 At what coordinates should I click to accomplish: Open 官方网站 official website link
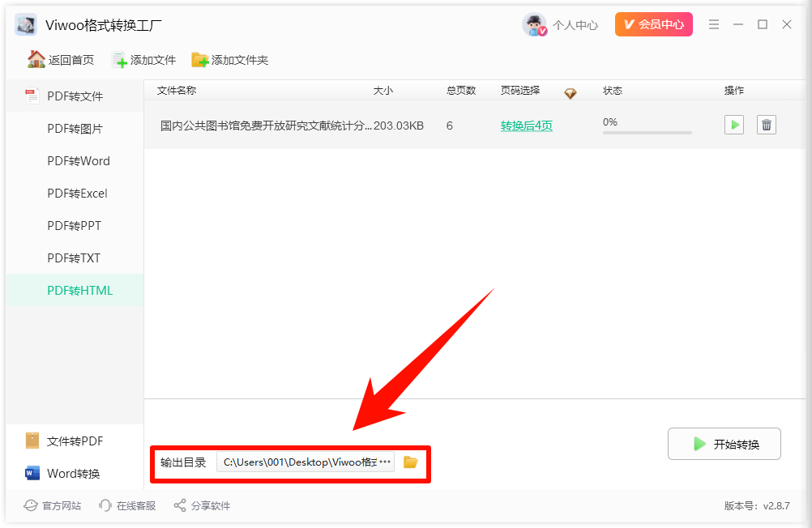pyautogui.click(x=53, y=505)
